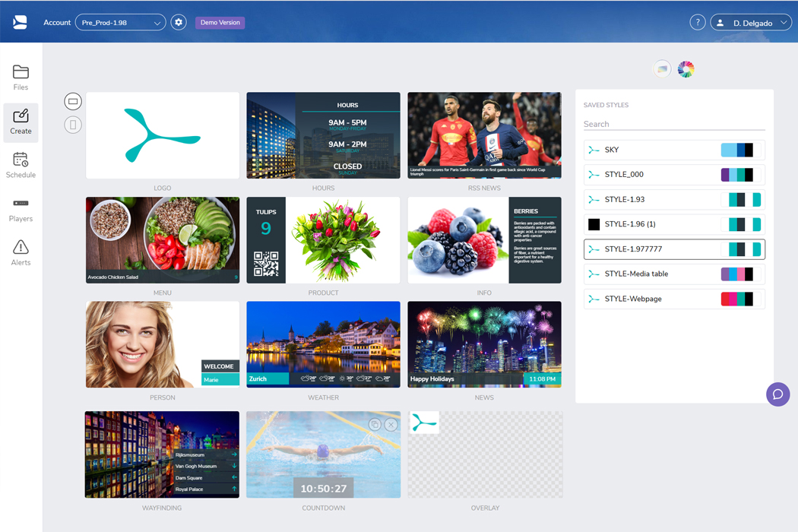The image size is (798, 532).
Task: Go to the Schedule calendar page
Action: [x=21, y=165]
